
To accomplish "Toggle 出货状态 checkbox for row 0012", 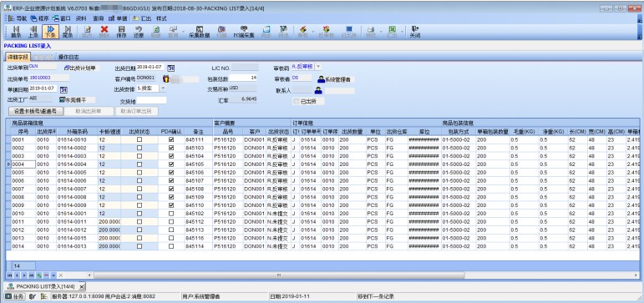I will pyautogui.click(x=139, y=230).
